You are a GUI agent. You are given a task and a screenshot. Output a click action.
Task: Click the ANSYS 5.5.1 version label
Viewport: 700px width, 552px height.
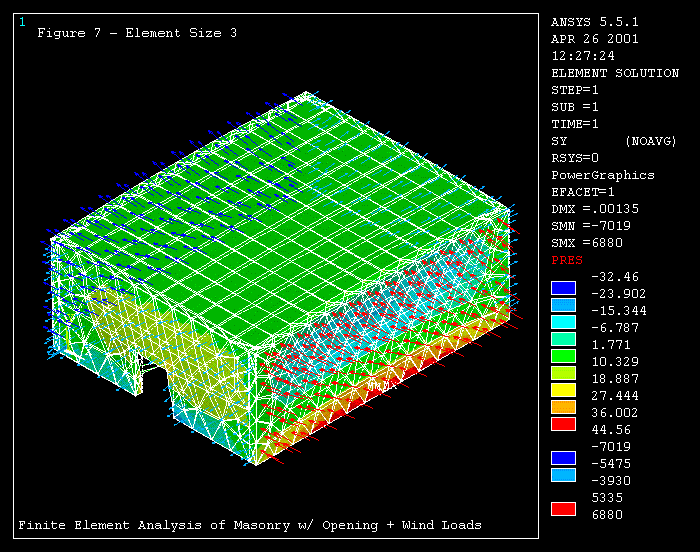point(594,22)
